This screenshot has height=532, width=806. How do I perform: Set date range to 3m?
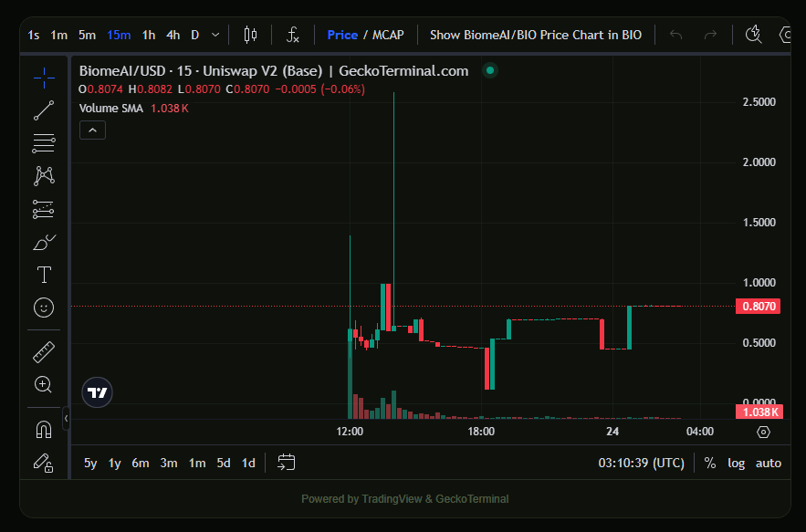pos(169,464)
